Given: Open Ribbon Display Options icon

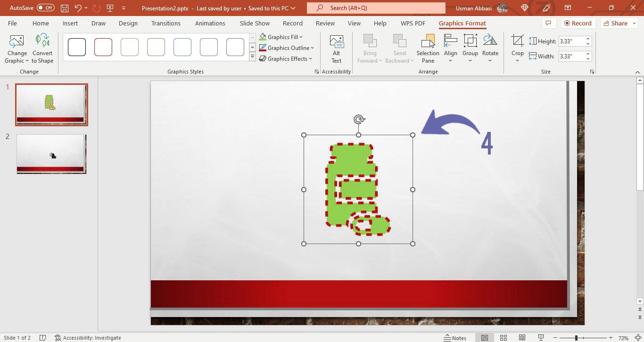Looking at the screenshot, I should 569,8.
